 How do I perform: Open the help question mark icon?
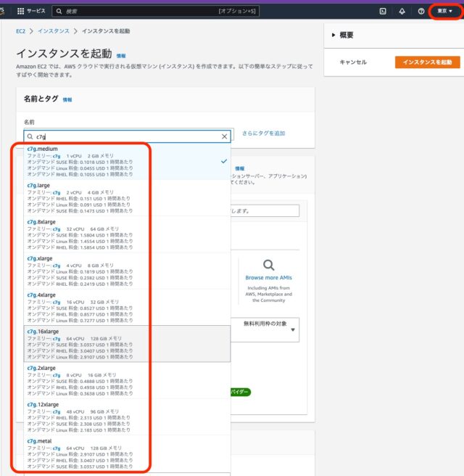[x=421, y=11]
